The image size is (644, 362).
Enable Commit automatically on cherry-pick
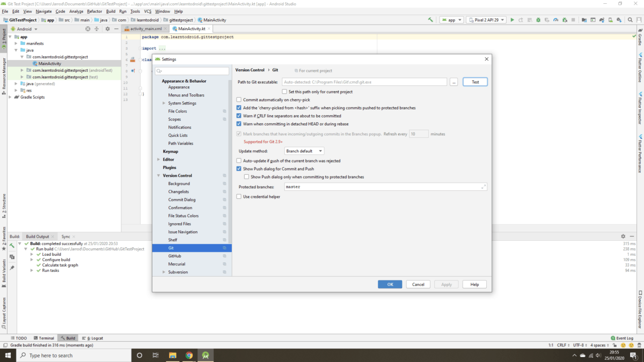click(x=238, y=99)
